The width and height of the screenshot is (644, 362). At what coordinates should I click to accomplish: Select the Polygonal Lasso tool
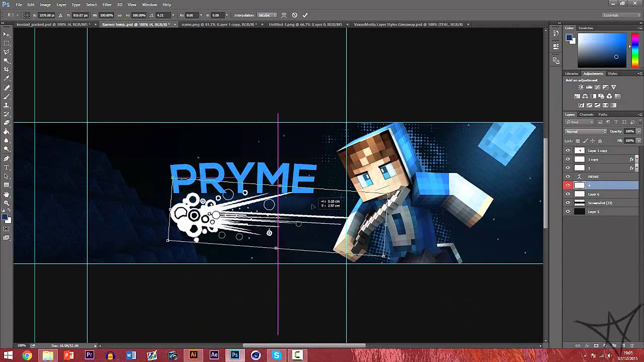coord(7,52)
